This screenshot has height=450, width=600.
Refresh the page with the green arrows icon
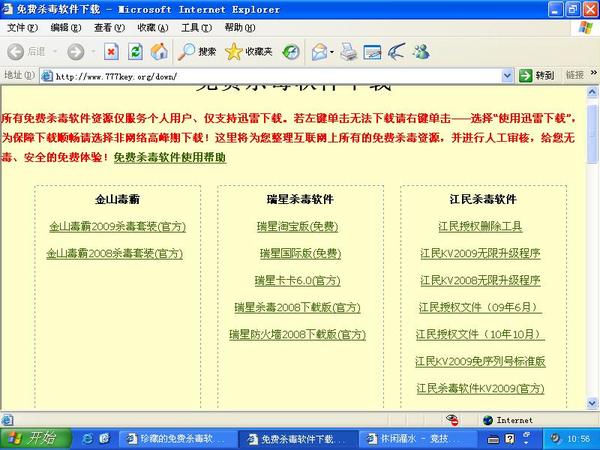(x=135, y=51)
